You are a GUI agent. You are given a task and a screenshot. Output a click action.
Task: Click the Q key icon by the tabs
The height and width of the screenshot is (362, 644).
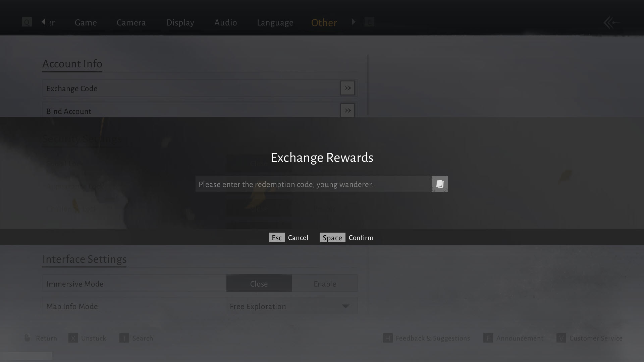coord(27,22)
